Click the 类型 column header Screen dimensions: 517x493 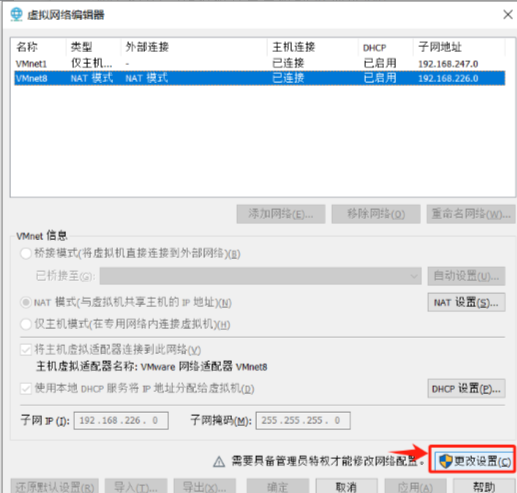click(82, 47)
